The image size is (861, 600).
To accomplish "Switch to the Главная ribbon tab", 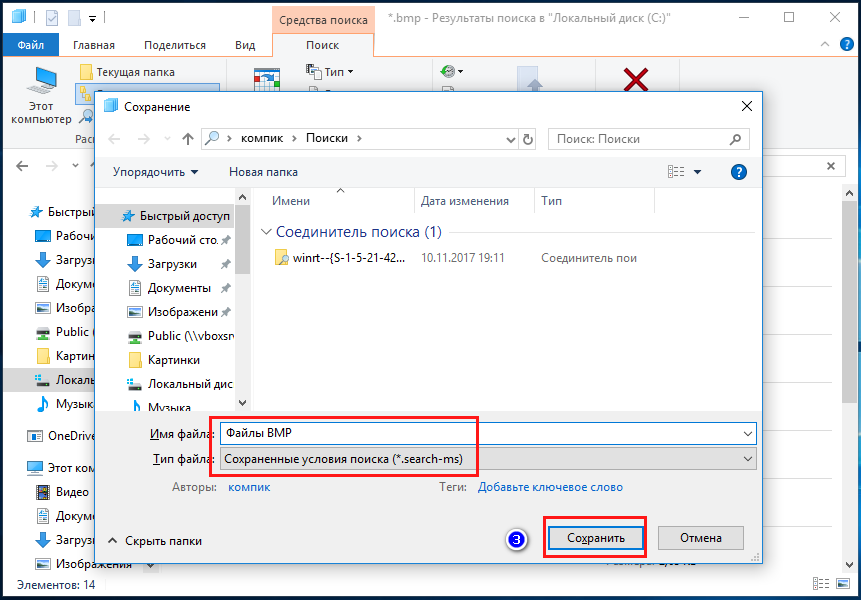I will [x=94, y=45].
